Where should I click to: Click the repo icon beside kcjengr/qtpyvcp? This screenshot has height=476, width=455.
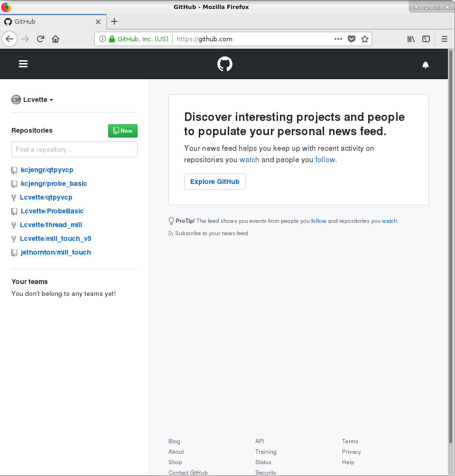[14, 170]
